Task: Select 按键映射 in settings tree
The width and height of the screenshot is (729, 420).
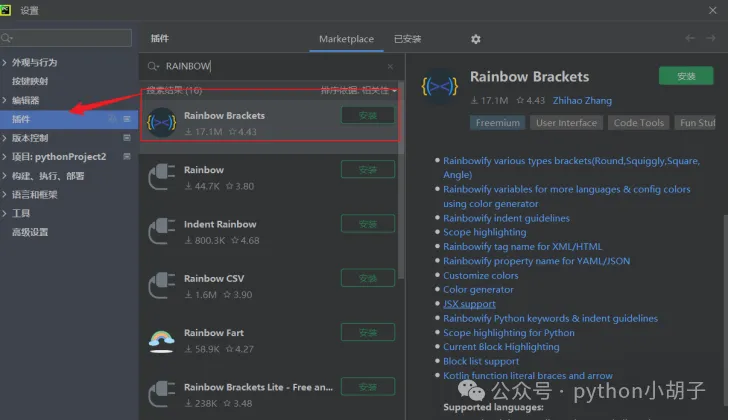Action: [30, 81]
